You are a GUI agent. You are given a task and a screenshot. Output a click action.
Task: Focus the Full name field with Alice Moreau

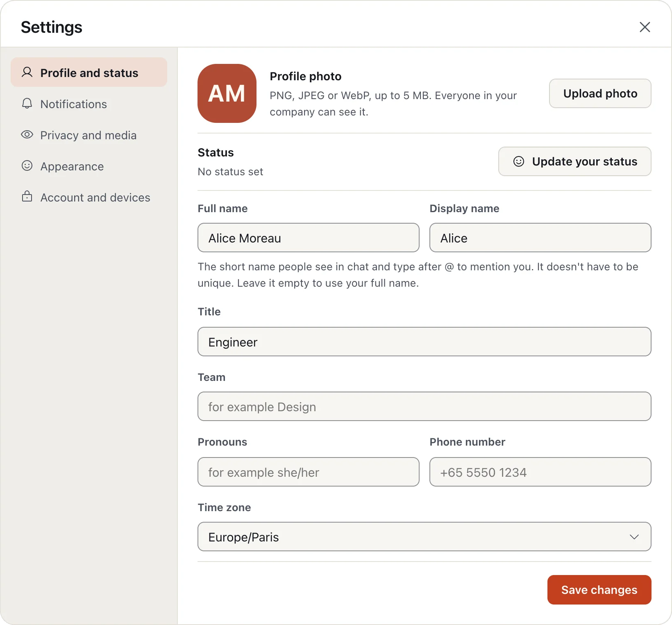click(x=309, y=238)
